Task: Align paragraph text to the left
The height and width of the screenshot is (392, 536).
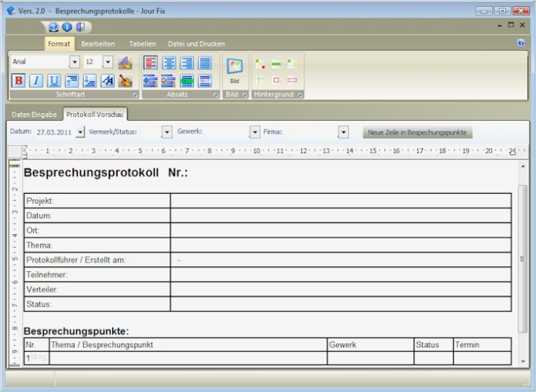Action: [x=151, y=63]
